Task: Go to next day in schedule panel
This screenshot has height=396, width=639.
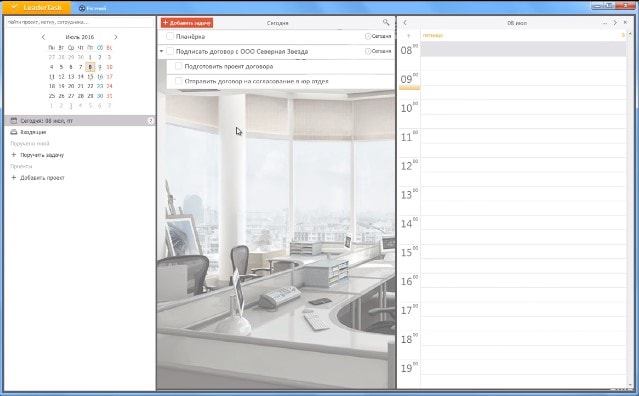Action: (615, 23)
